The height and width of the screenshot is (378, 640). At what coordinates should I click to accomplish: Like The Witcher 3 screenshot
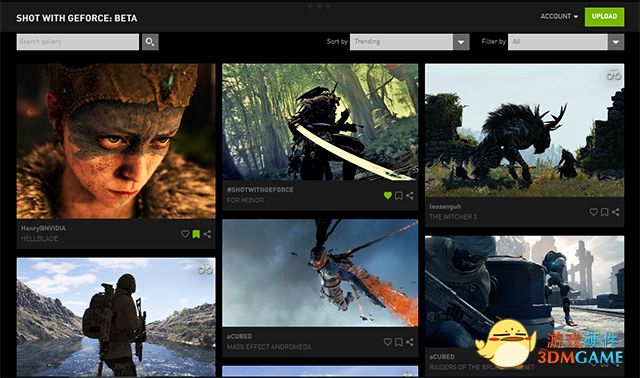point(593,212)
